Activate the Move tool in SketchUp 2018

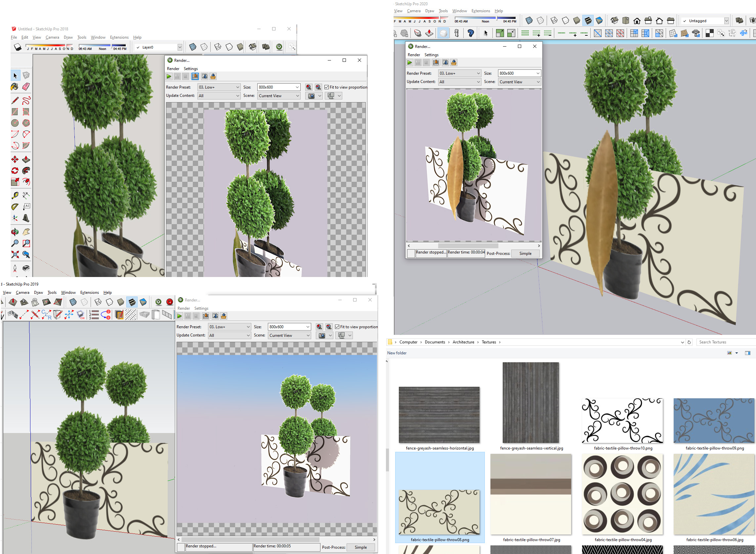click(15, 159)
